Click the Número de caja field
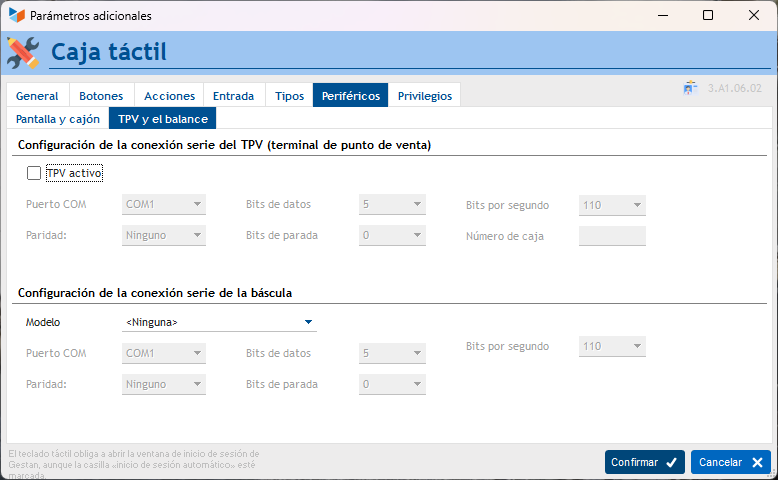Screen dimensions: 778x480 click(x=612, y=236)
